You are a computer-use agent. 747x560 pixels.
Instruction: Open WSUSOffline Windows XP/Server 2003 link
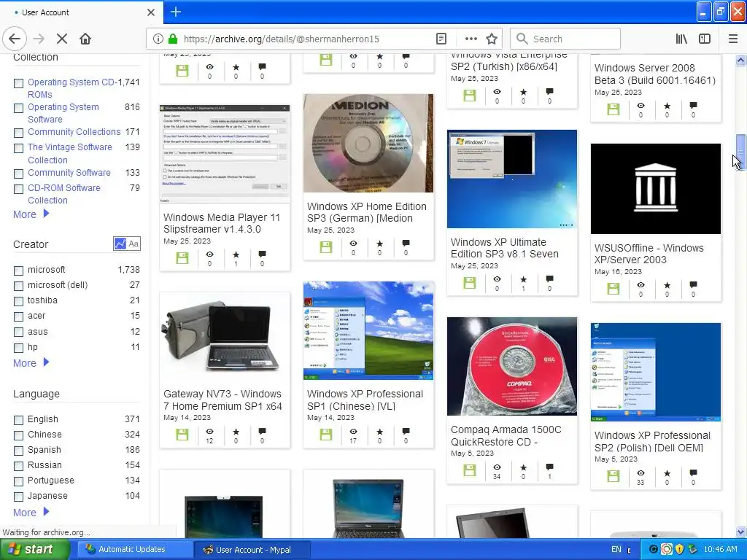coord(649,254)
